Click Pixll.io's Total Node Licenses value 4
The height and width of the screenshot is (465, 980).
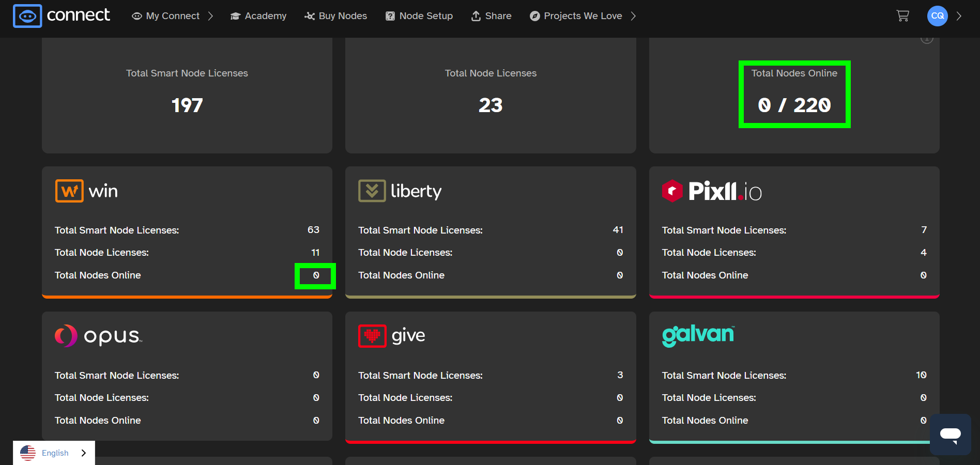click(924, 253)
